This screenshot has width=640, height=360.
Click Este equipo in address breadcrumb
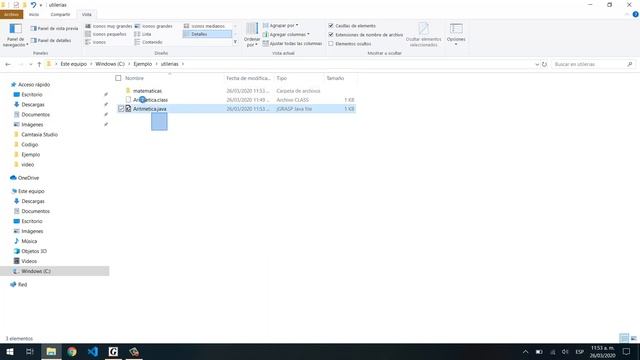[73, 64]
